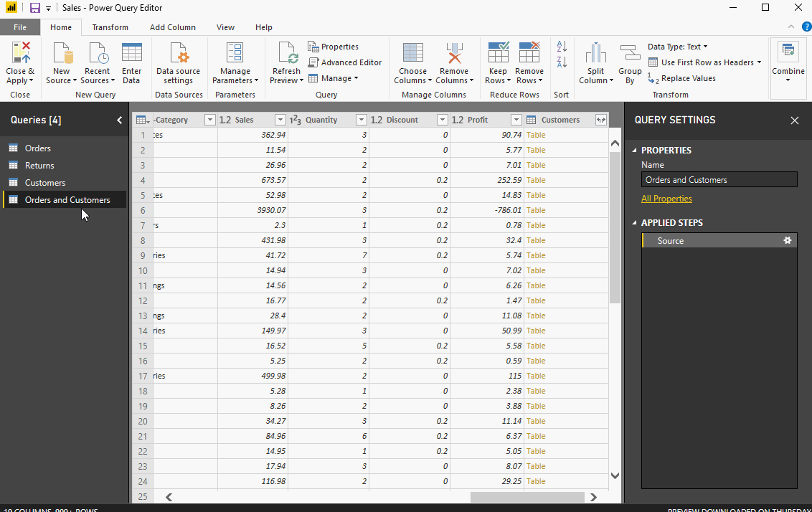Sort descending with Z-A icon
This screenshot has height=512, width=812.
(x=562, y=62)
